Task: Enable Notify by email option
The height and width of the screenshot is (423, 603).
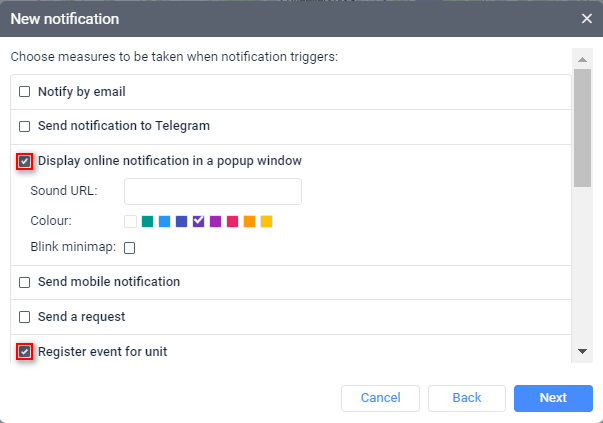Action: click(25, 92)
